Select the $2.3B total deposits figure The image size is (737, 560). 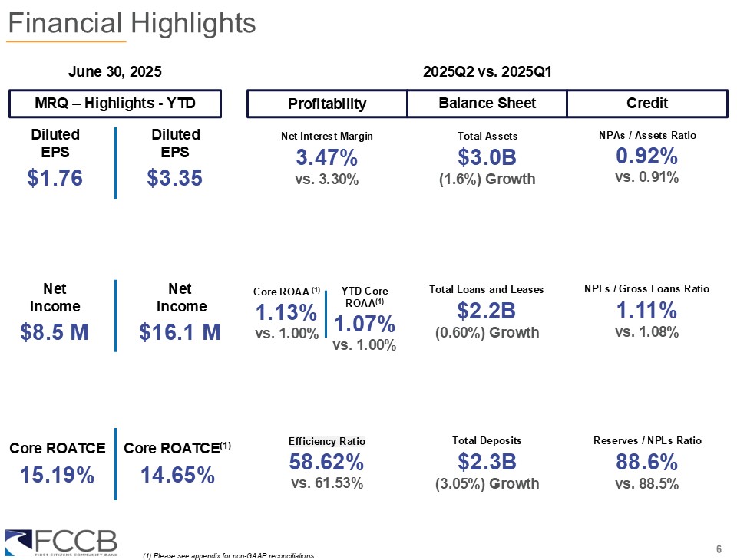(x=487, y=463)
